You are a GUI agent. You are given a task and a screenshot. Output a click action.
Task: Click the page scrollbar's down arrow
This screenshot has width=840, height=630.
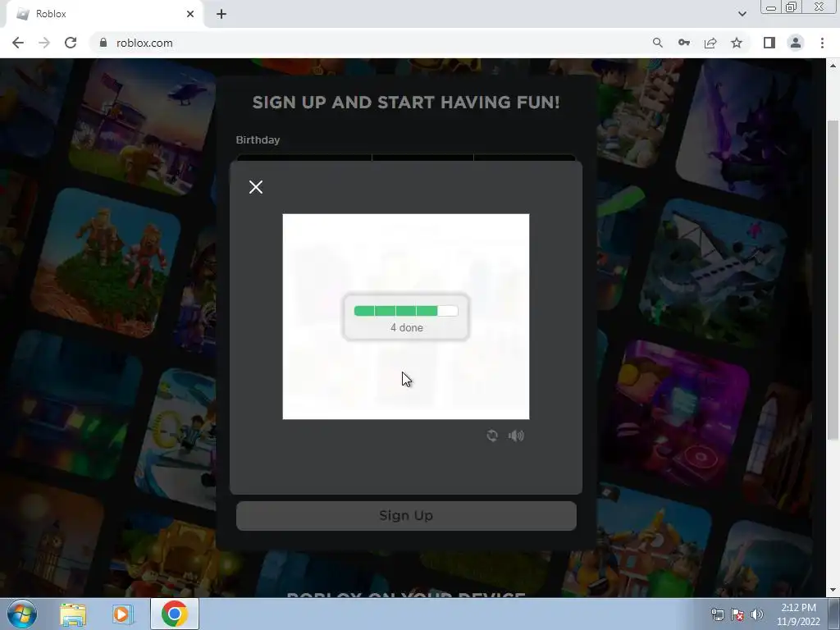(x=833, y=590)
